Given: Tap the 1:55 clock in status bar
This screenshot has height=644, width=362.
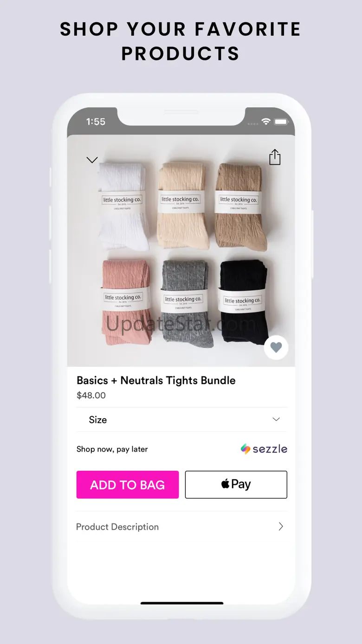Looking at the screenshot, I should coord(96,122).
